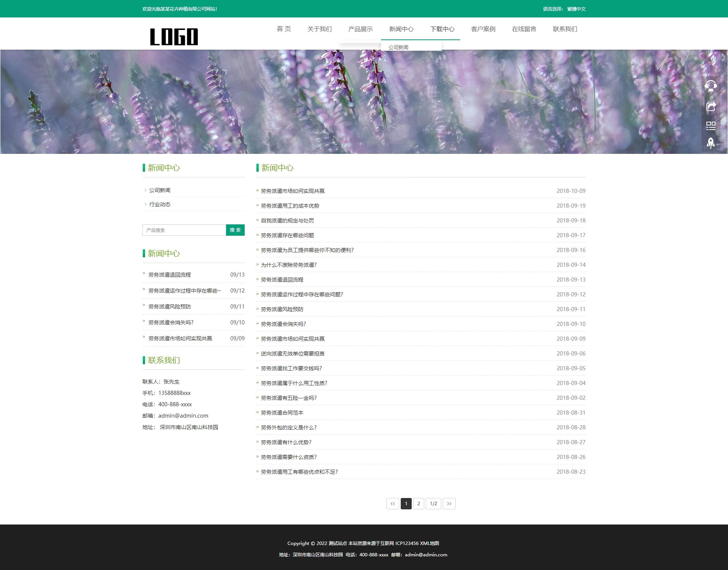Open sidebar news 劳务派遣风险预防
The image size is (728, 570).
[169, 307]
